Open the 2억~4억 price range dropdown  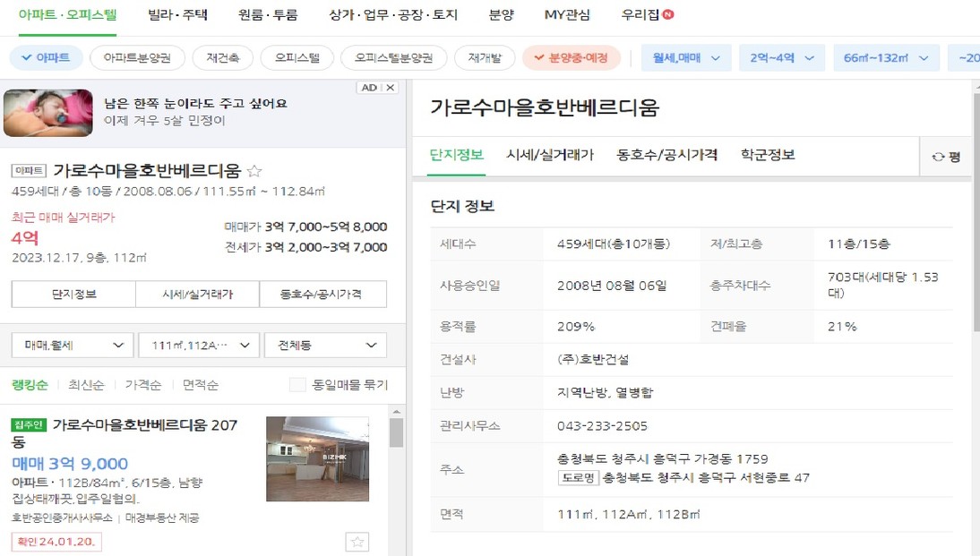[782, 58]
